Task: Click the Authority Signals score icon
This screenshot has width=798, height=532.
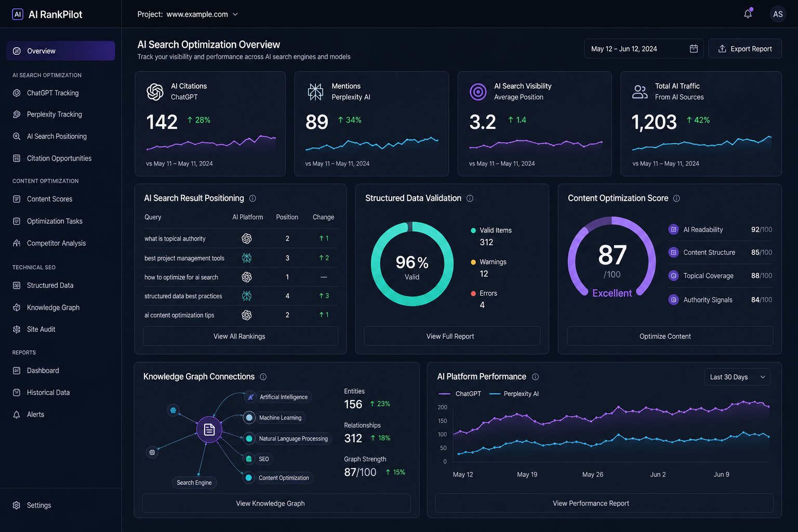Action: 673,300
